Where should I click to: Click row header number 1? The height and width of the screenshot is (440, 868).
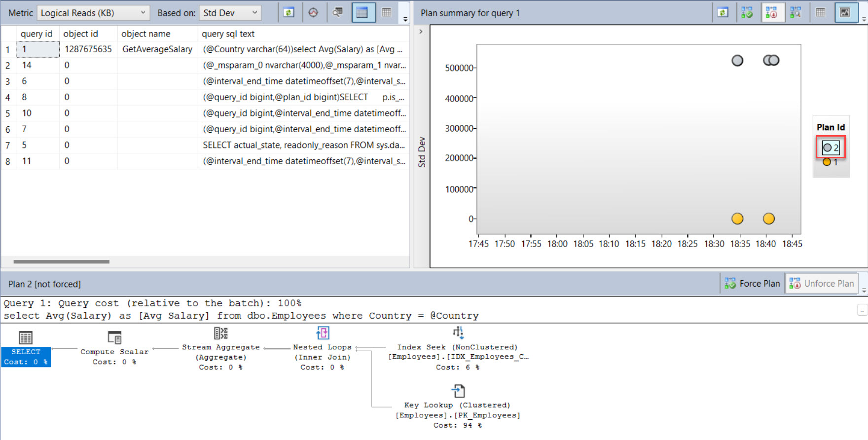coord(8,49)
